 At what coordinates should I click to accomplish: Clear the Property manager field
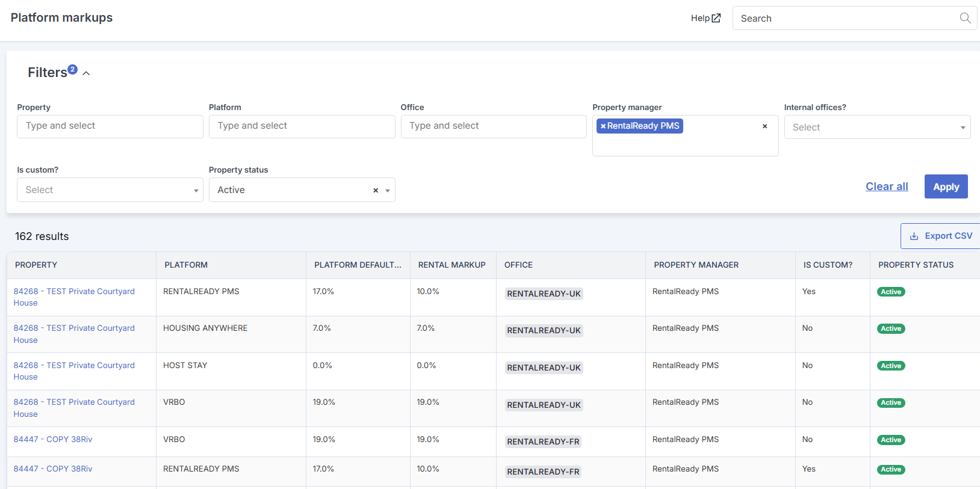pyautogui.click(x=764, y=126)
